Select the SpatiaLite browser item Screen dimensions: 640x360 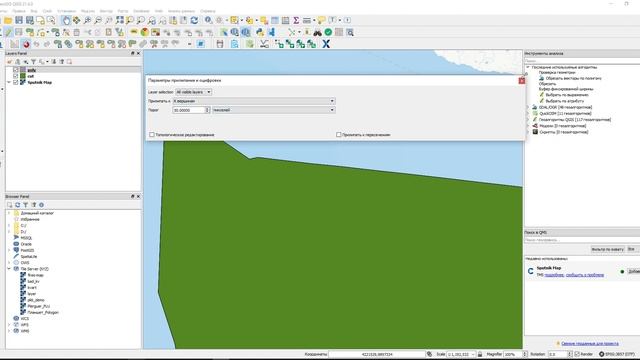click(x=29, y=256)
